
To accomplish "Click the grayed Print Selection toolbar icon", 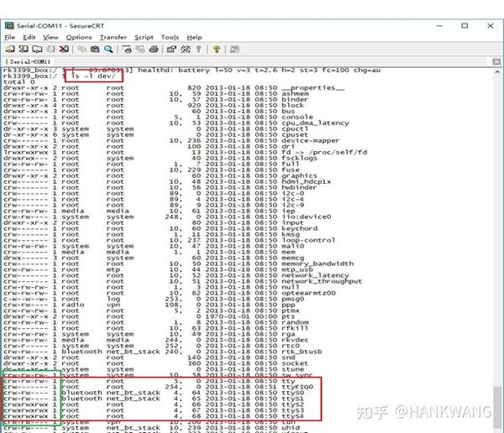I will (x=140, y=50).
